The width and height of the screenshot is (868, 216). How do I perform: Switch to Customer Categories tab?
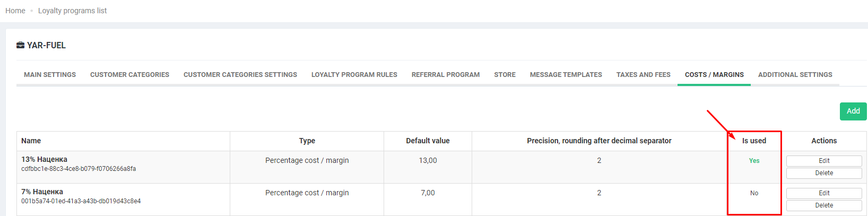point(129,75)
